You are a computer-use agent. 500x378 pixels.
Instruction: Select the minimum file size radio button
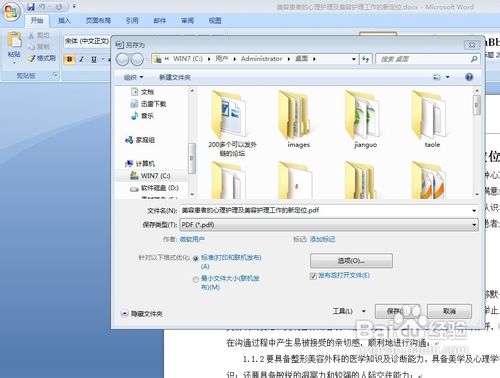[196, 280]
